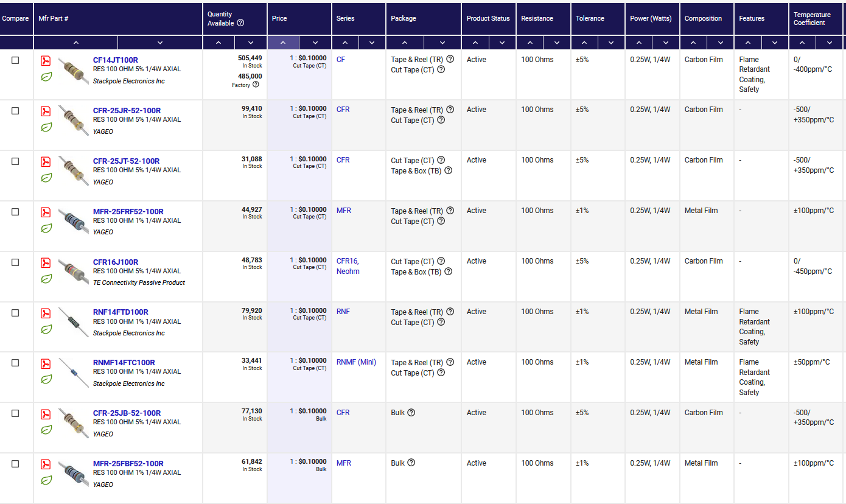Click RoHS leaf icon for CFR-25JR-52-100R
Image resolution: width=846 pixels, height=504 pixels.
46,127
